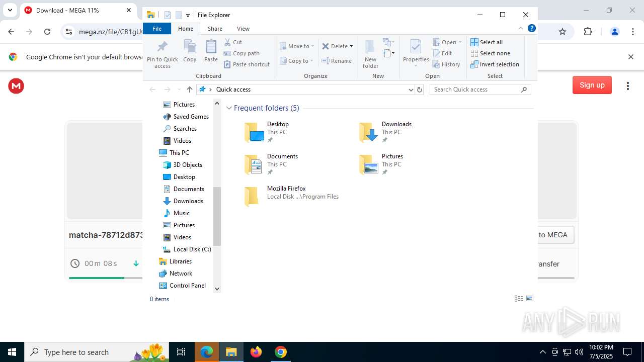Select This PC in navigation pane
Screen dimensions: 644x362
tap(174, 153)
